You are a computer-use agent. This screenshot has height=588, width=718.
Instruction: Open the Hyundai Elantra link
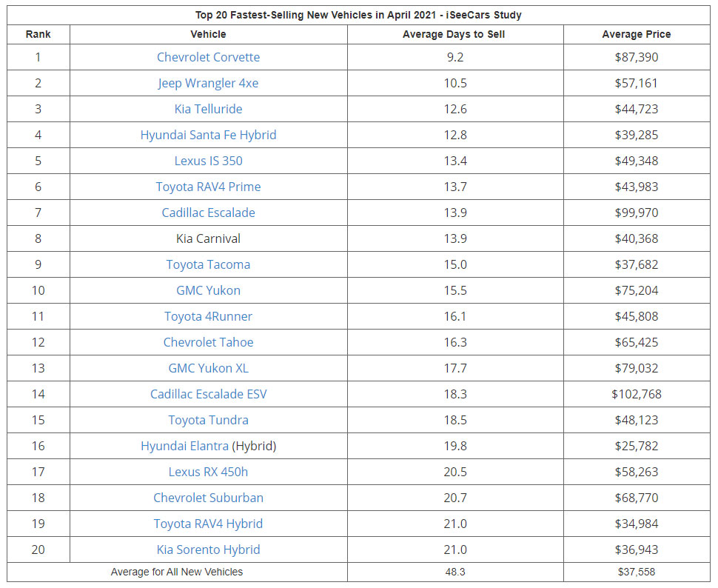(x=185, y=446)
